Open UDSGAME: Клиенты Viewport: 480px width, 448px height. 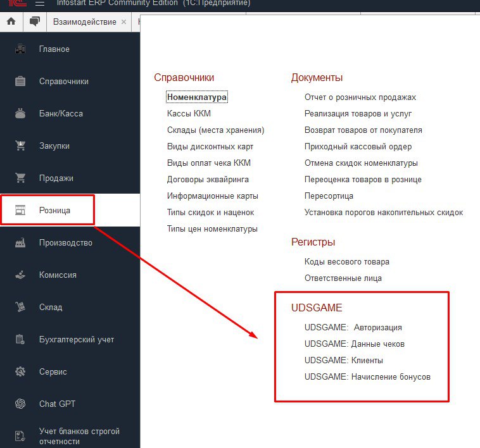tap(343, 360)
